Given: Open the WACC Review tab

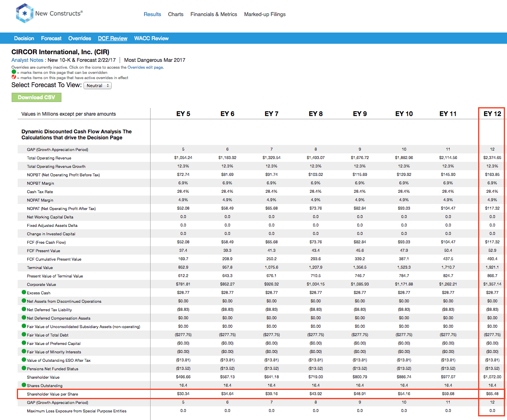Looking at the screenshot, I should [x=151, y=38].
